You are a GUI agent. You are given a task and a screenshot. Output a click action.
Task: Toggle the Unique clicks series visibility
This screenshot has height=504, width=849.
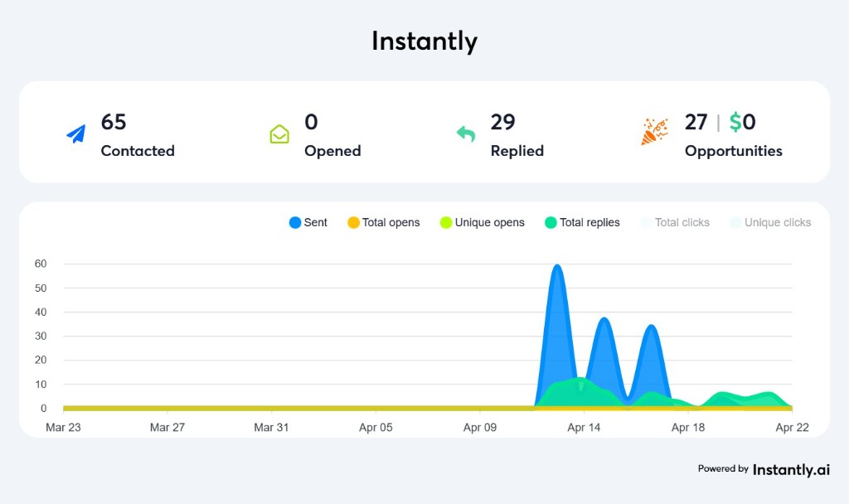(x=769, y=222)
